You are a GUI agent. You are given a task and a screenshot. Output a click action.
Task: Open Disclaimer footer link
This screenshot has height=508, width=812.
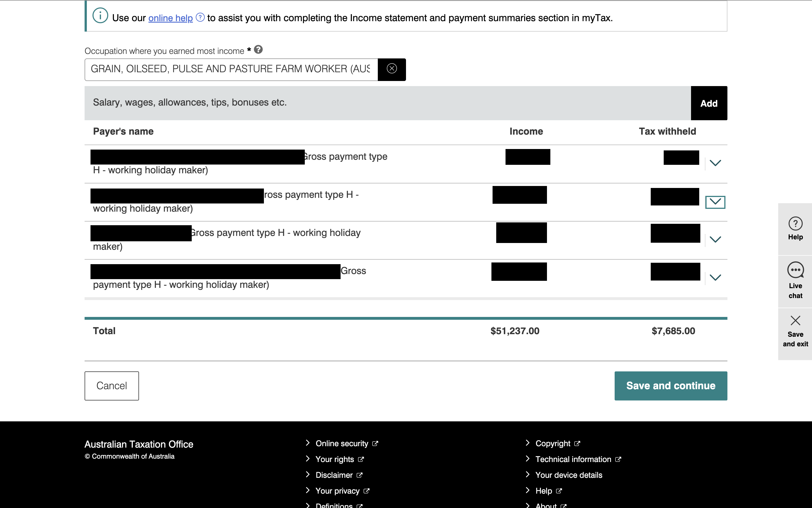339,475
